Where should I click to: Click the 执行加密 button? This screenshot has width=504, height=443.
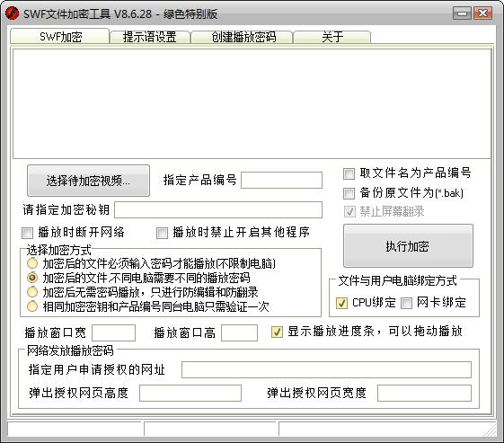(x=408, y=246)
